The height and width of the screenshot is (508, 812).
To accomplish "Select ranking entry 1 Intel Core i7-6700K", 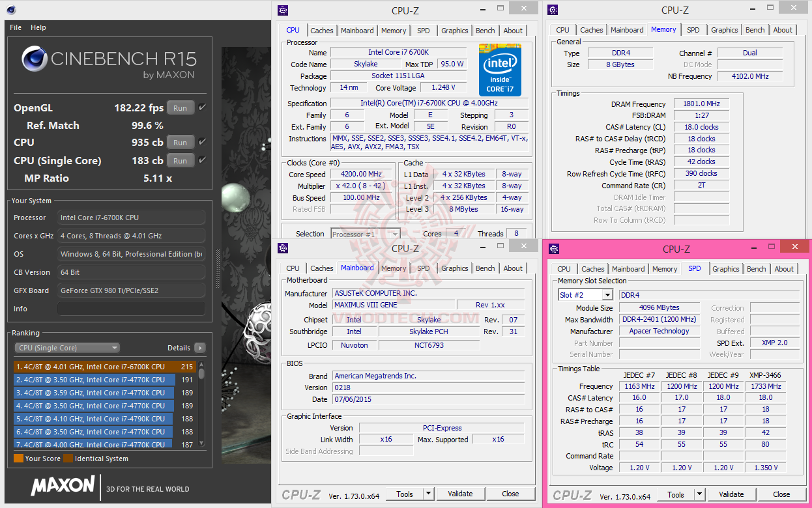I will [x=105, y=367].
